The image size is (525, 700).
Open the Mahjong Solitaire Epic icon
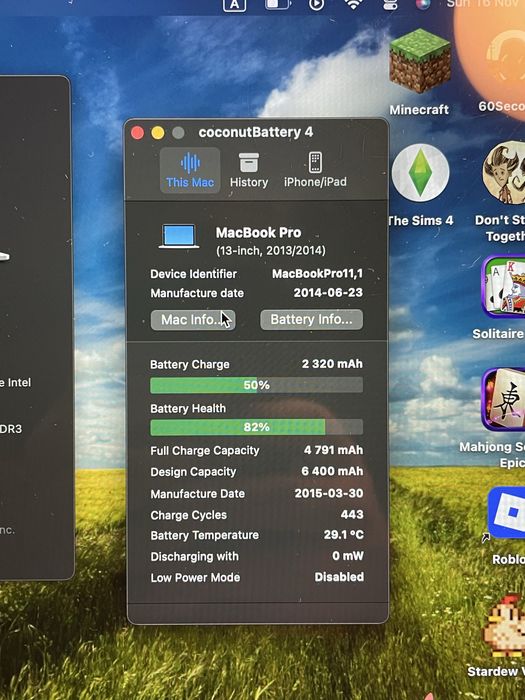[504, 400]
